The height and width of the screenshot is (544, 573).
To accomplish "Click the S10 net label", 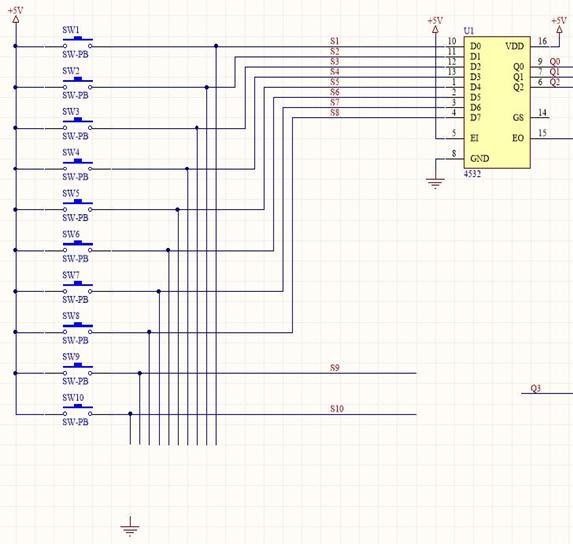I will click(337, 408).
